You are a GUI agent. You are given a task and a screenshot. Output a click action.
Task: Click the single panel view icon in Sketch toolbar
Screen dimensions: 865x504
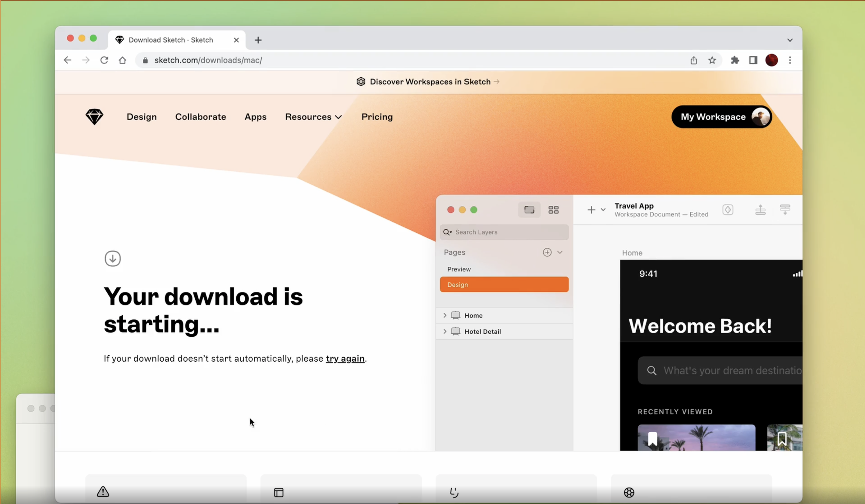coord(530,209)
